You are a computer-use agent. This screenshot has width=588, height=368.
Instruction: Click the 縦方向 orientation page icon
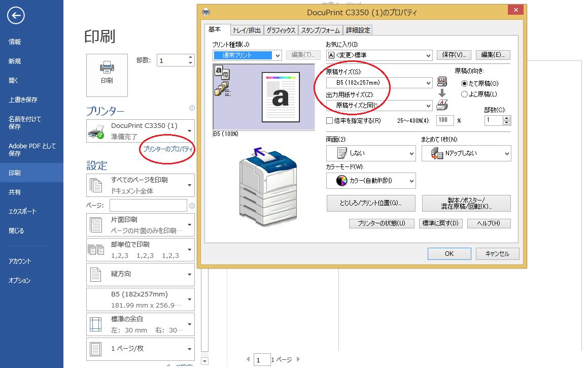click(95, 274)
